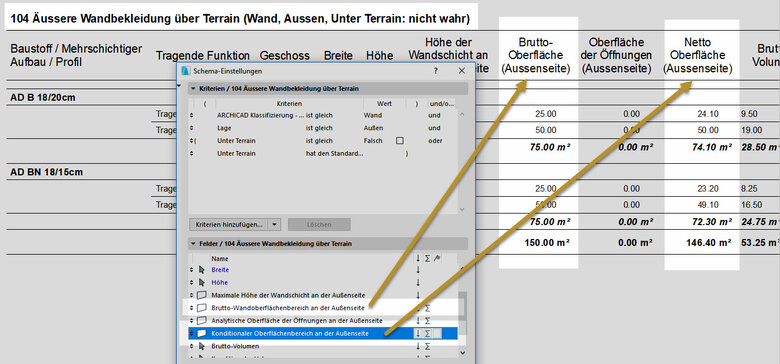The height and width of the screenshot is (364, 780).
Task: Click 'und' connector in the Lage row
Action: click(433, 128)
